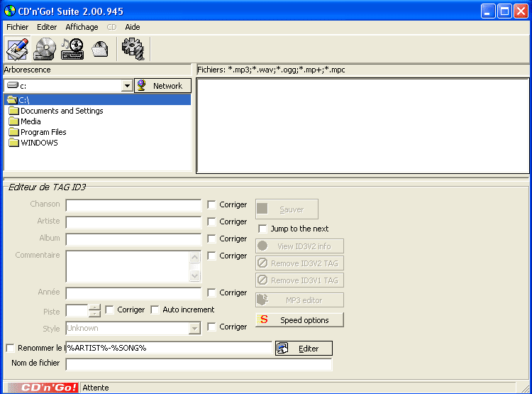
Task: Tick Corriger checkbox next to Album
Action: tap(211, 239)
